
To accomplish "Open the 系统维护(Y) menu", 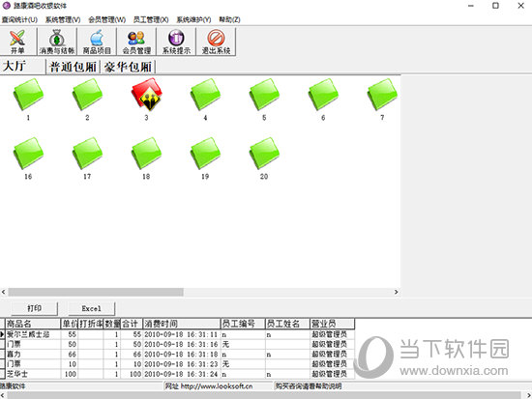I will pyautogui.click(x=193, y=19).
